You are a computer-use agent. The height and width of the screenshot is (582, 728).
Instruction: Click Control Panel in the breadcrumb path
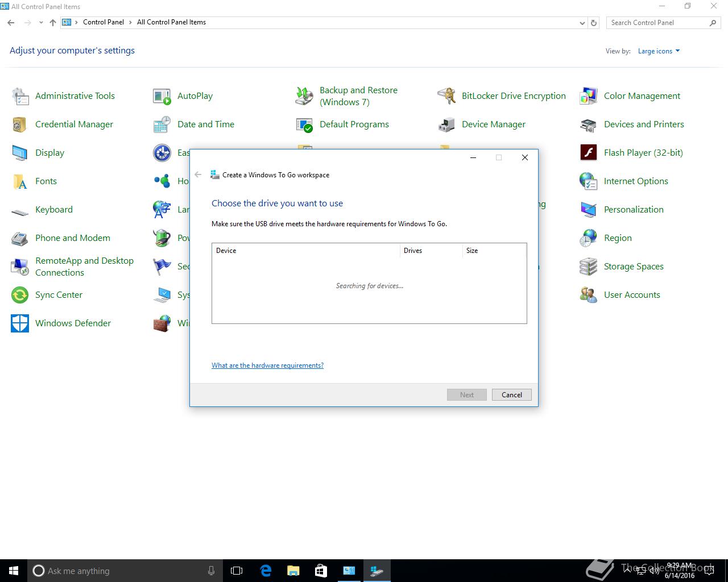103,22
